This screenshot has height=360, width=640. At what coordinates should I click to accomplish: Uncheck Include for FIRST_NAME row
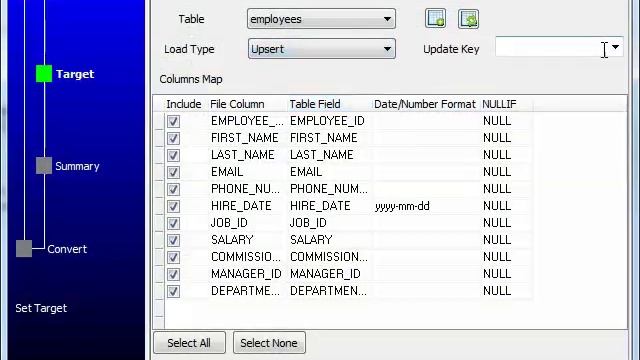pos(173,138)
